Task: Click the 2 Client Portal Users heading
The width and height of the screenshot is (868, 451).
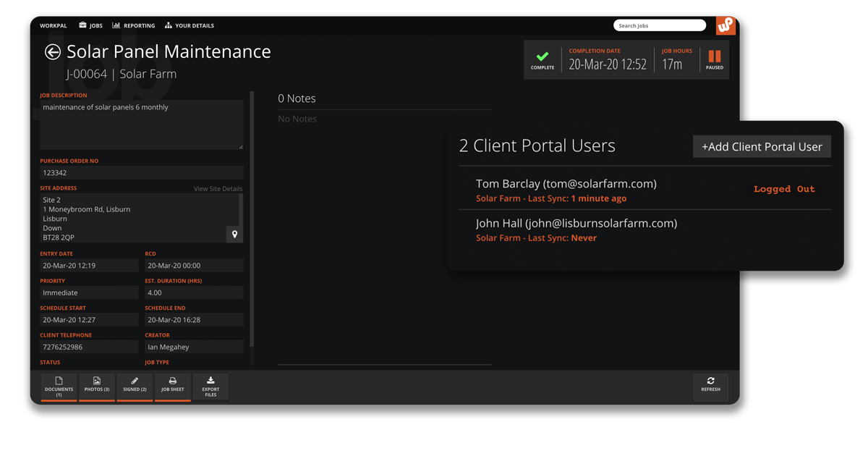Action: pyautogui.click(x=537, y=146)
